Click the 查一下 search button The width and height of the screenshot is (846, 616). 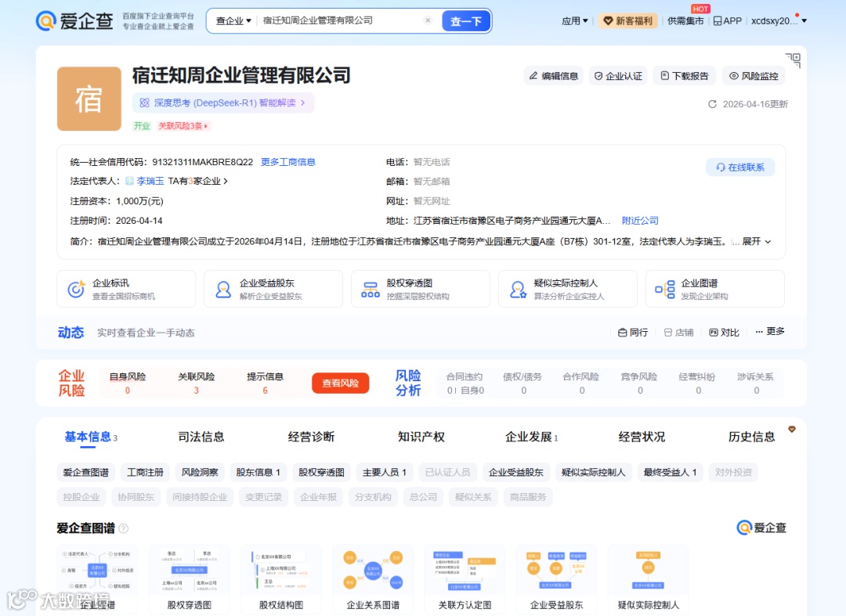click(x=466, y=21)
